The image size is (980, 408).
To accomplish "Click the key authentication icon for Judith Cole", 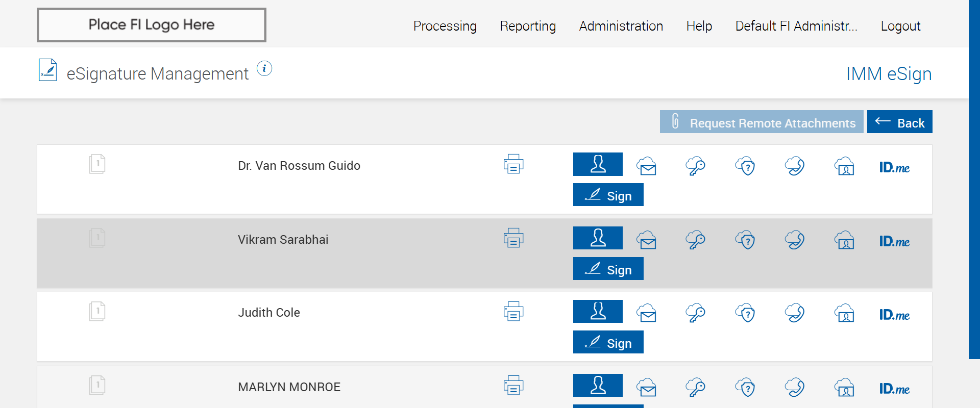I will 695,313.
